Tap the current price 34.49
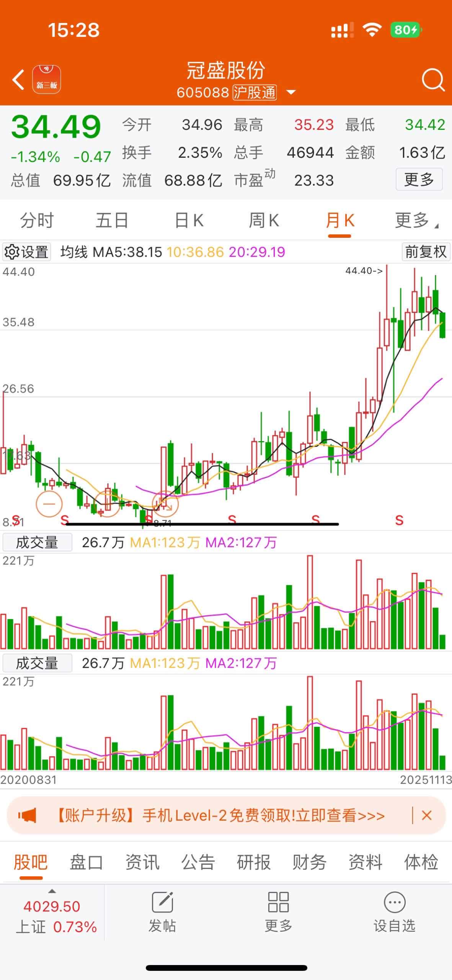 [56, 127]
